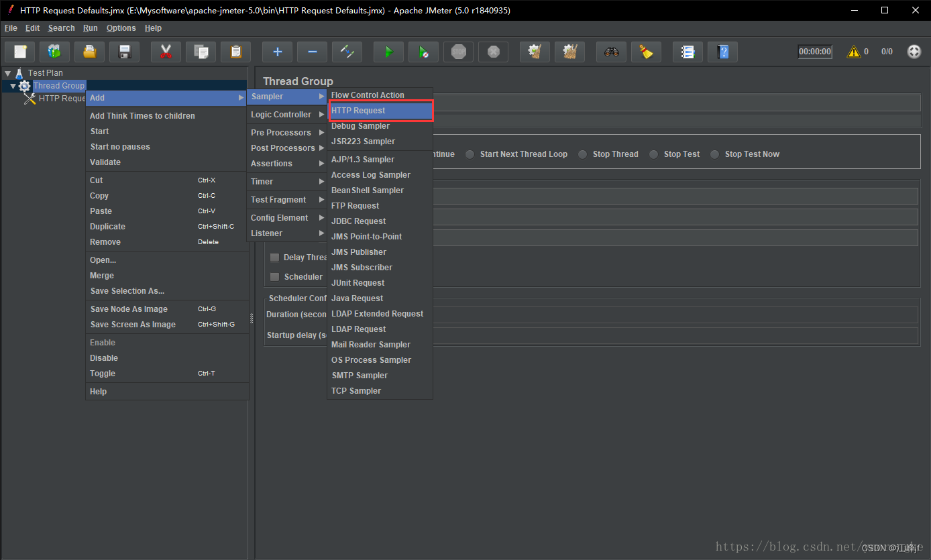Click Save Node As Image
931x560 pixels.
point(167,309)
